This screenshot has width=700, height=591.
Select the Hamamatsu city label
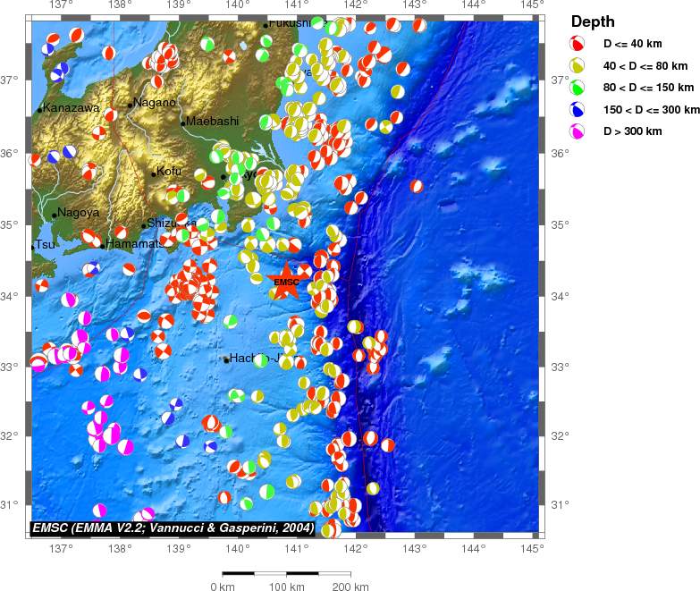(x=134, y=244)
